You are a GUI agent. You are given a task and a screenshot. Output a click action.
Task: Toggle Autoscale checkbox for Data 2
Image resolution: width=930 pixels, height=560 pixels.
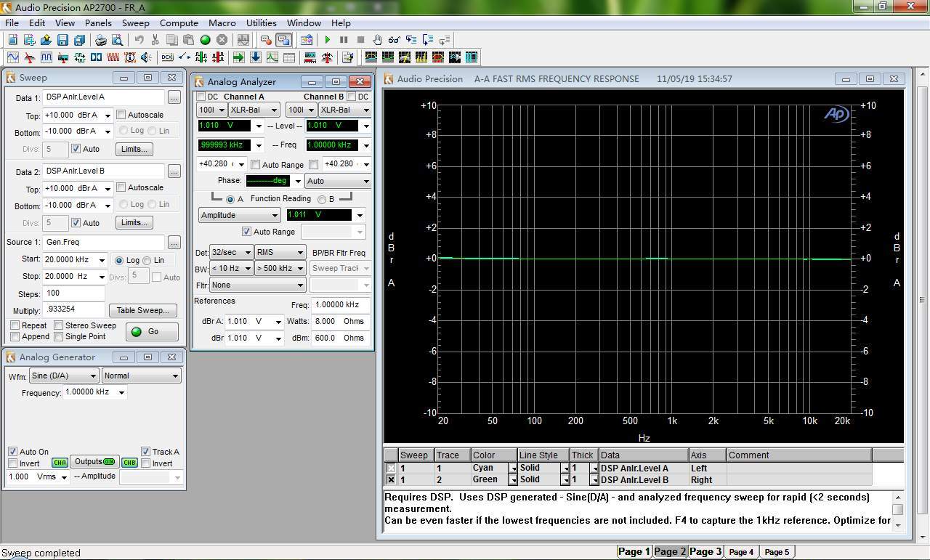tap(121, 187)
